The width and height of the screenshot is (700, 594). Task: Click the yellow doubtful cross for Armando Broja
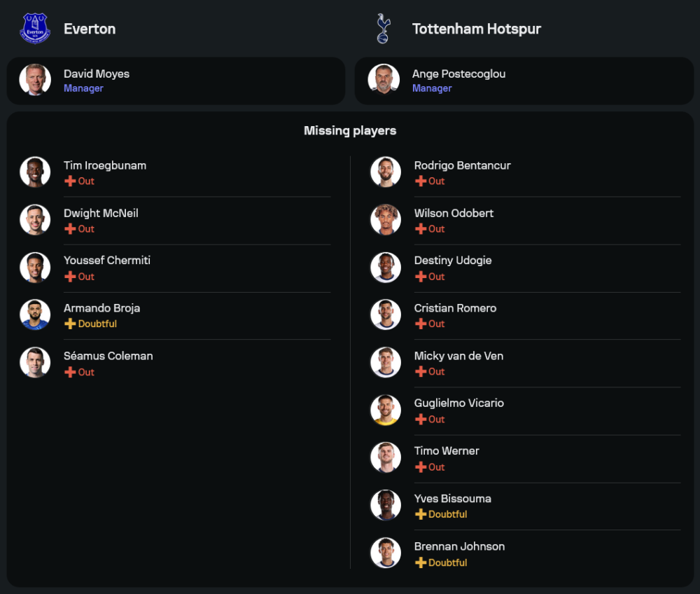[70, 324]
